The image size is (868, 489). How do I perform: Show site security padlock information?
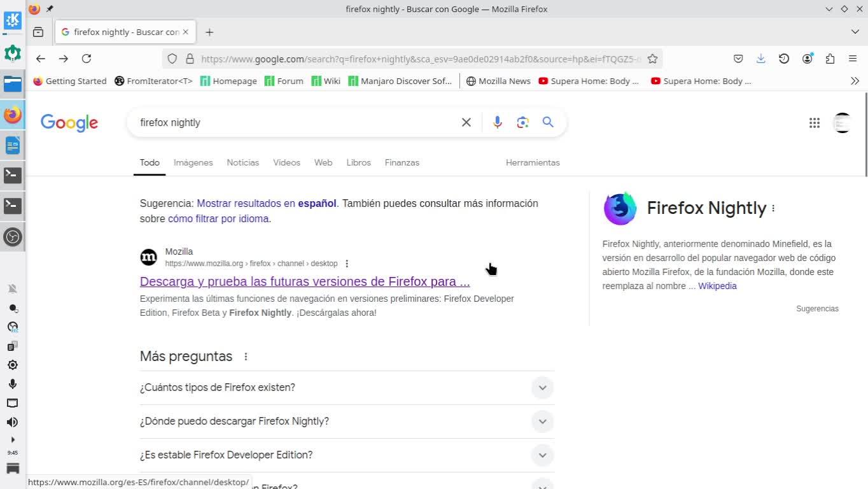(x=190, y=59)
